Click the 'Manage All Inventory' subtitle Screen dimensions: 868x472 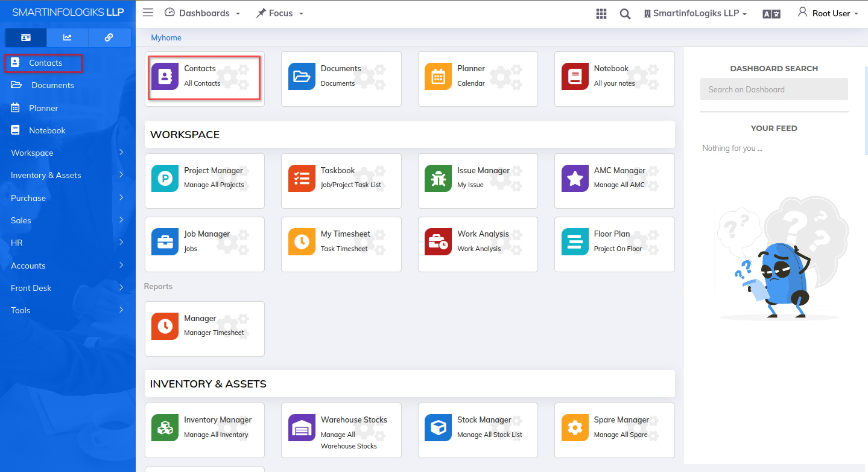(x=216, y=435)
